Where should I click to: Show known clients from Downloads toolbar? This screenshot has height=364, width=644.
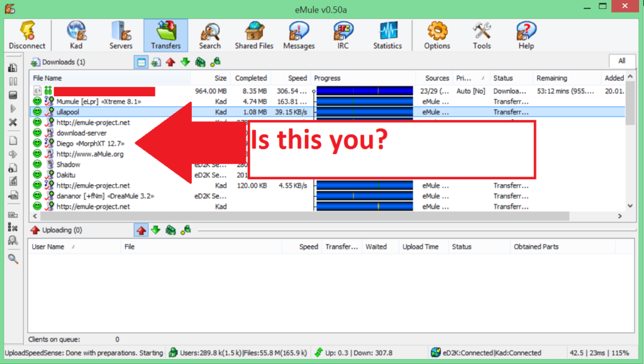point(215,62)
